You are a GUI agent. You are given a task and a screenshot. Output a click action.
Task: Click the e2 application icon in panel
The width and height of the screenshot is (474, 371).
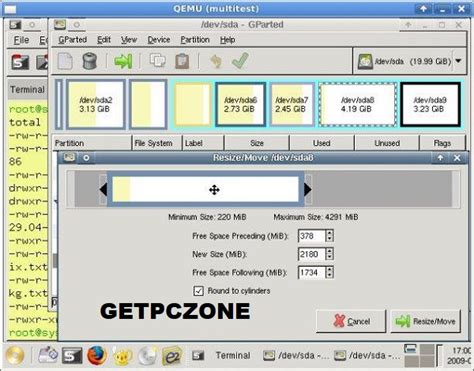[x=172, y=356]
